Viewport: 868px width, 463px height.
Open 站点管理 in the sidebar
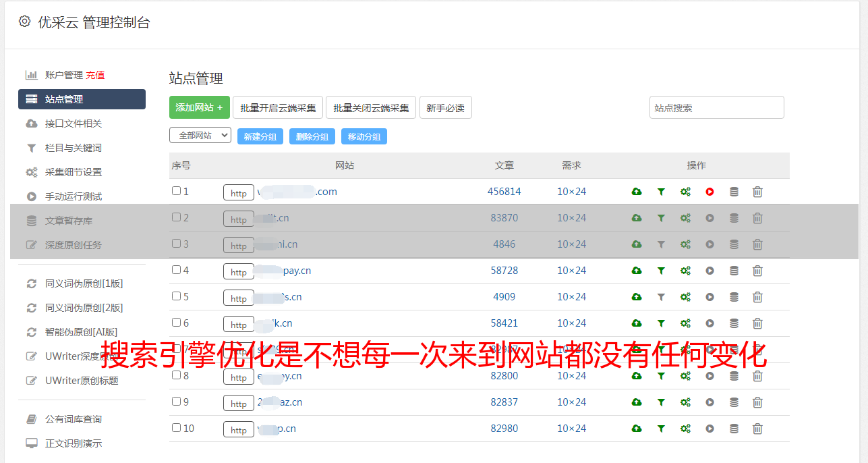(82, 99)
